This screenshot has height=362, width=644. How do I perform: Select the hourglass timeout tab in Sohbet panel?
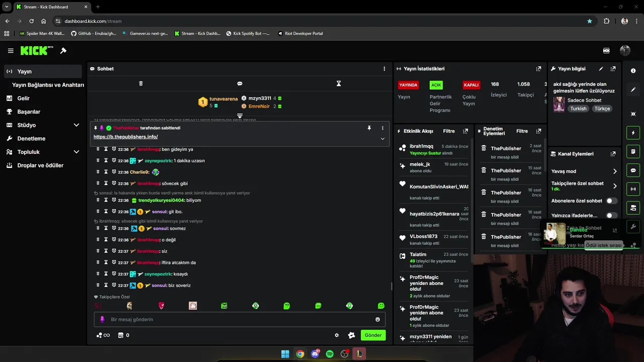coord(339,83)
